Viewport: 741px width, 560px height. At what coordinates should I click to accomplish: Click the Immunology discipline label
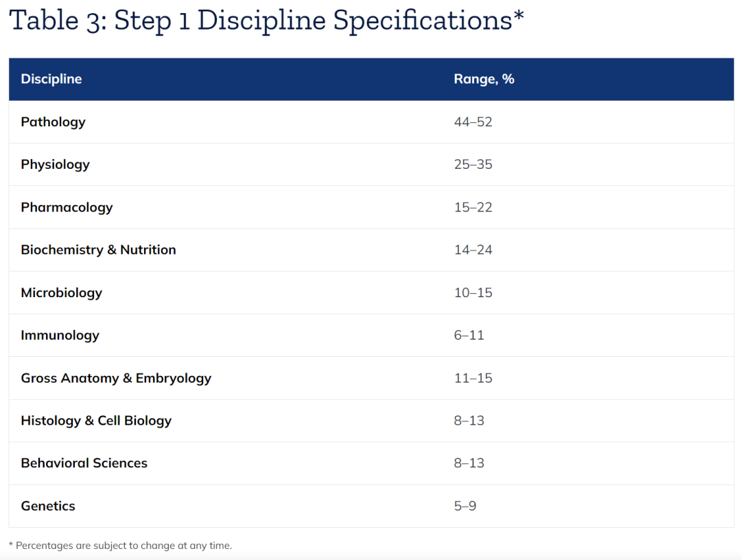60,336
